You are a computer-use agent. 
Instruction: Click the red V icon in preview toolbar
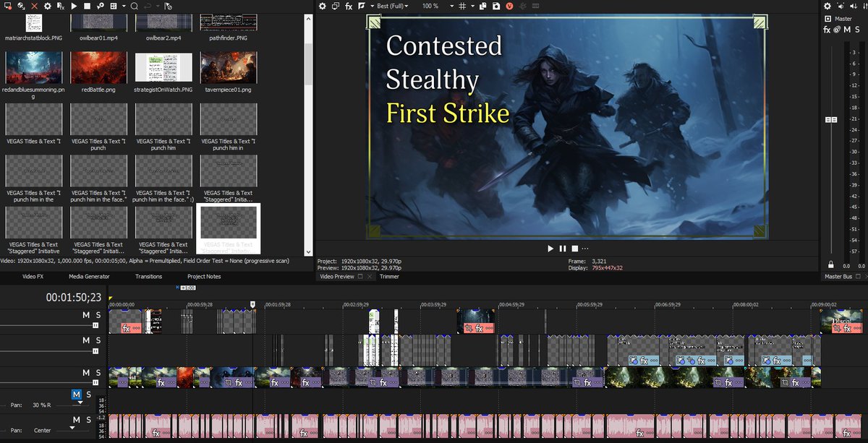click(509, 6)
